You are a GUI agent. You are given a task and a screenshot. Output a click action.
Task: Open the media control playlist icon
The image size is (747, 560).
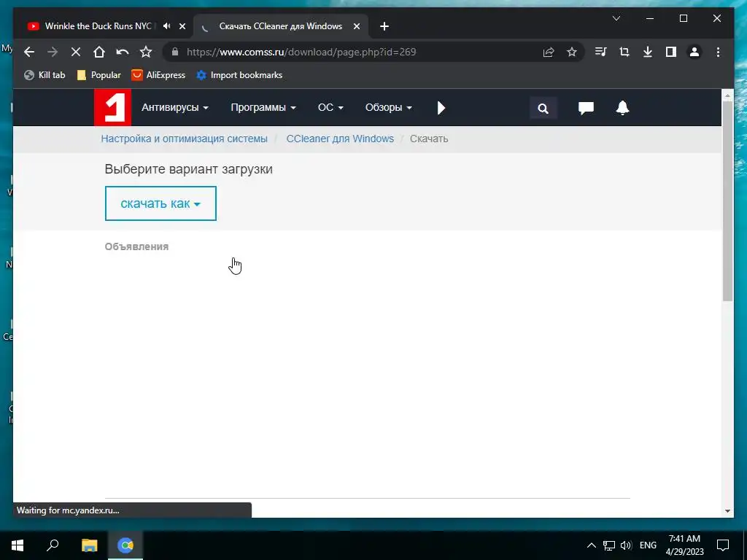pos(601,52)
